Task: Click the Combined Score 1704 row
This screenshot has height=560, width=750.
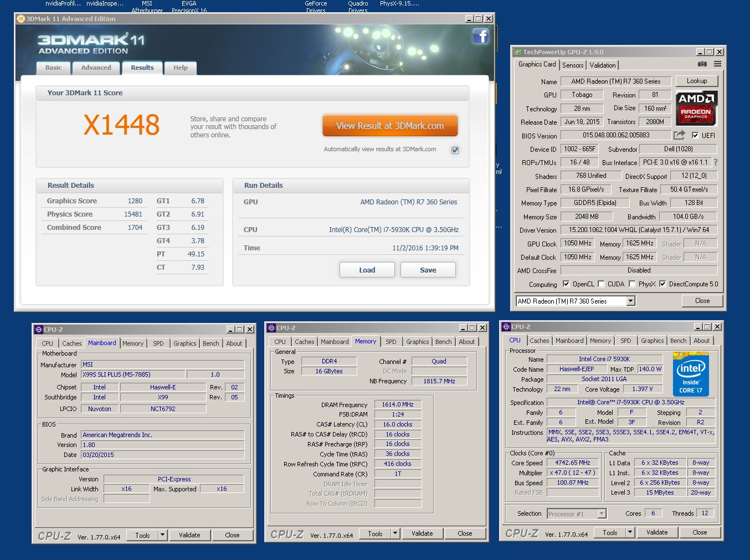Action: tap(95, 228)
